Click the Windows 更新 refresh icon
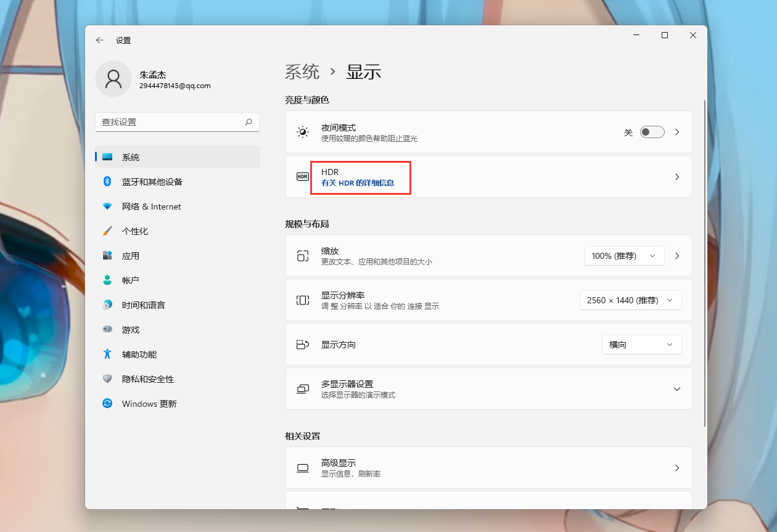The image size is (777, 532). 107,404
